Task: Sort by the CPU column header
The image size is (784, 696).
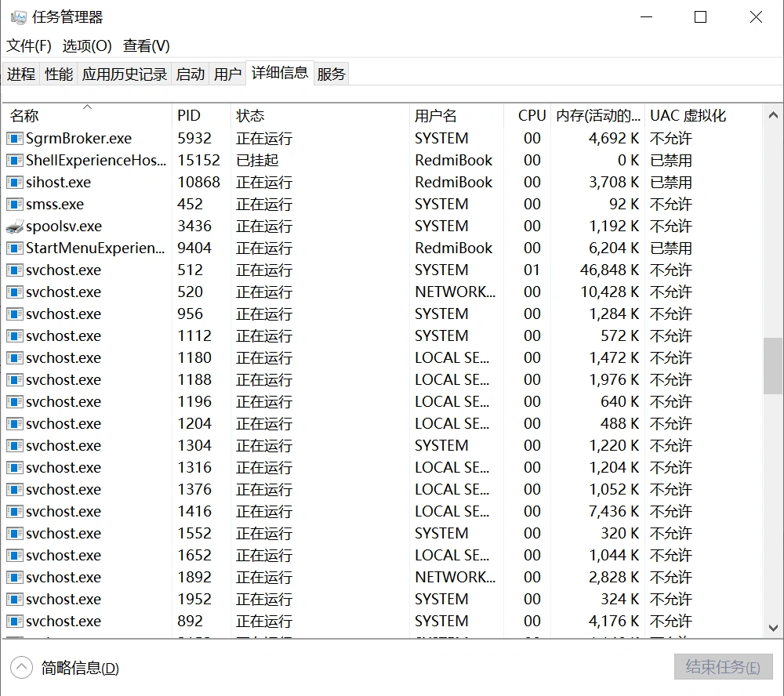Action: 527,115
